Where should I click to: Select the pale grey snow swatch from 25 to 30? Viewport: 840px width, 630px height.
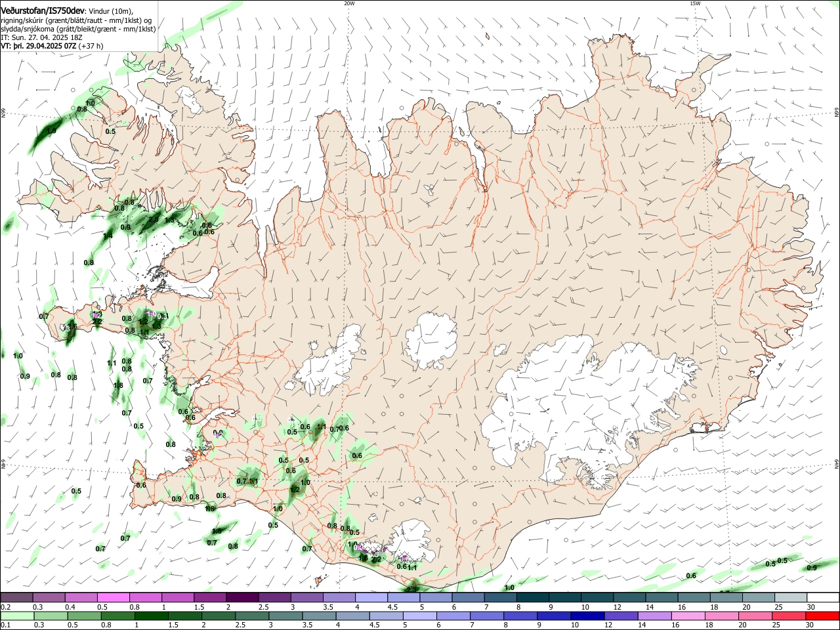coord(791,598)
